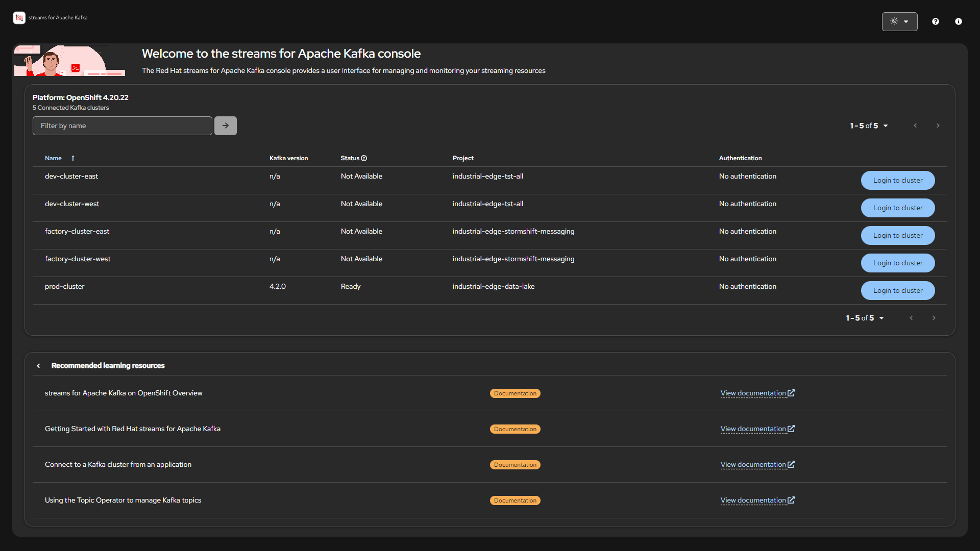Sort clusters by Name column
The height and width of the screenshot is (551, 980).
click(x=60, y=158)
